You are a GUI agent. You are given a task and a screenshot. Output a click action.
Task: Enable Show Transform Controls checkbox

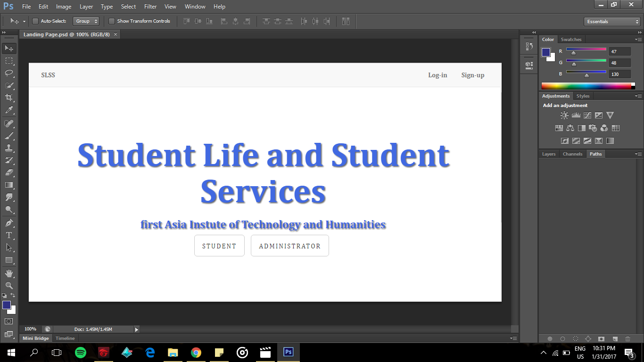pyautogui.click(x=112, y=21)
